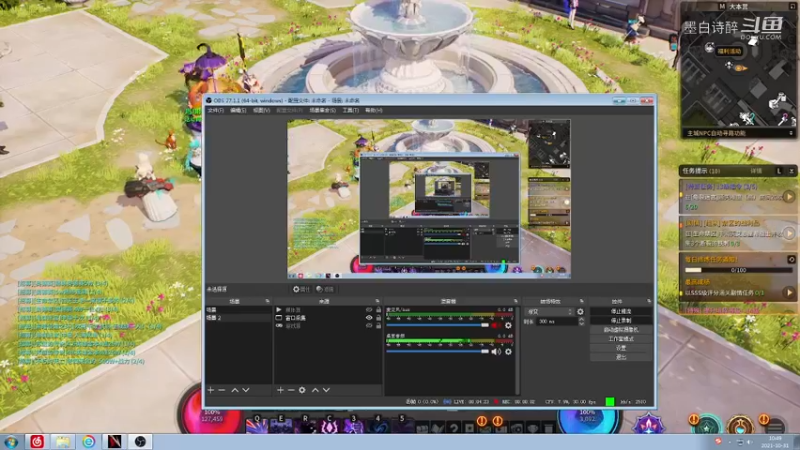Move the selected scene down
The height and width of the screenshot is (450, 800).
coord(246,390)
